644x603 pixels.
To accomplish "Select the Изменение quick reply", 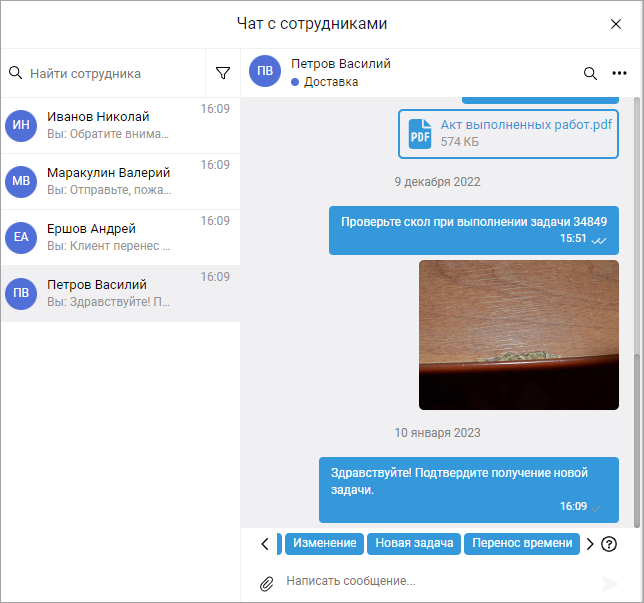I will (324, 543).
